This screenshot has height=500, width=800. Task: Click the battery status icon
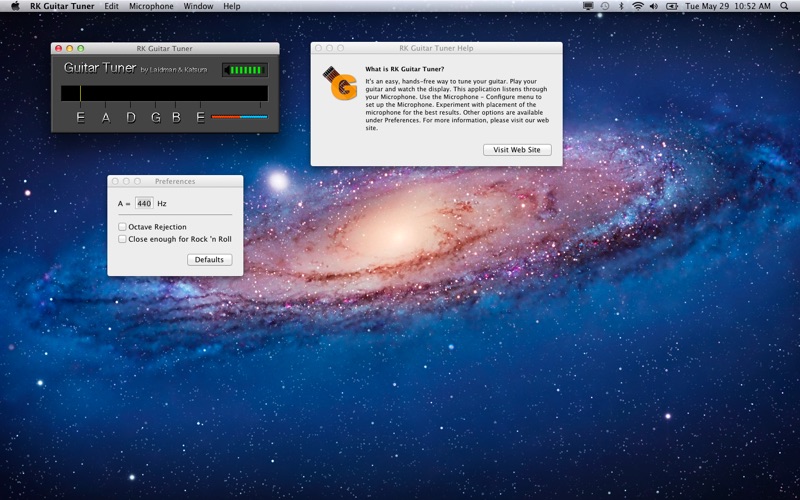click(x=671, y=6)
